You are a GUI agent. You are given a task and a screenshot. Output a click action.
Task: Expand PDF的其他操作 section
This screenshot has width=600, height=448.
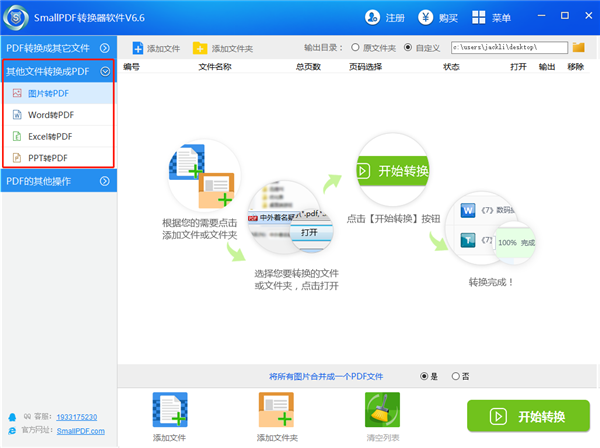[x=59, y=181]
